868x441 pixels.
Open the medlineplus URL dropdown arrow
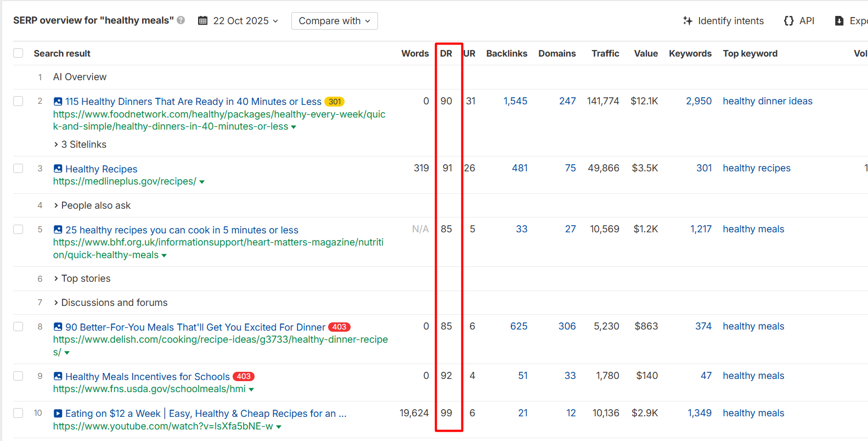pos(202,182)
